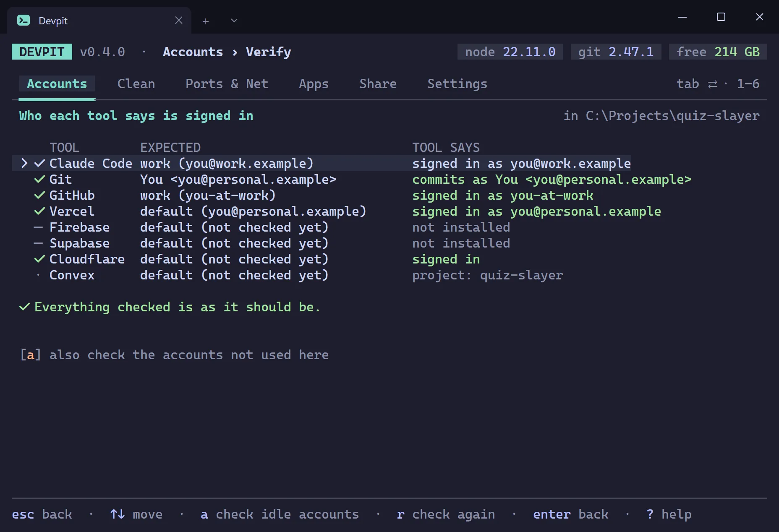Click the git 2.47.1 badge
This screenshot has width=779, height=532.
(616, 52)
